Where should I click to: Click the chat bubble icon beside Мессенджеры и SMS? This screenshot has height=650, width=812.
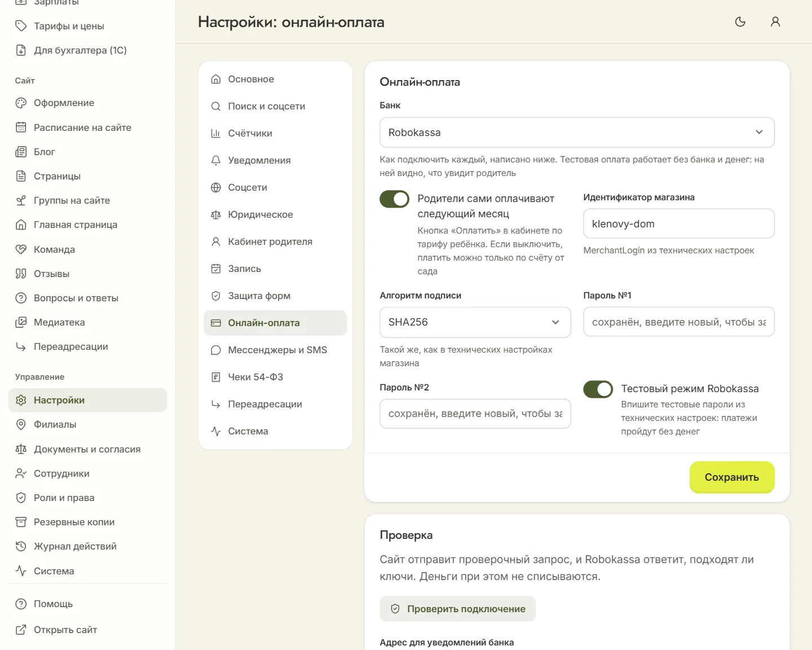click(215, 350)
